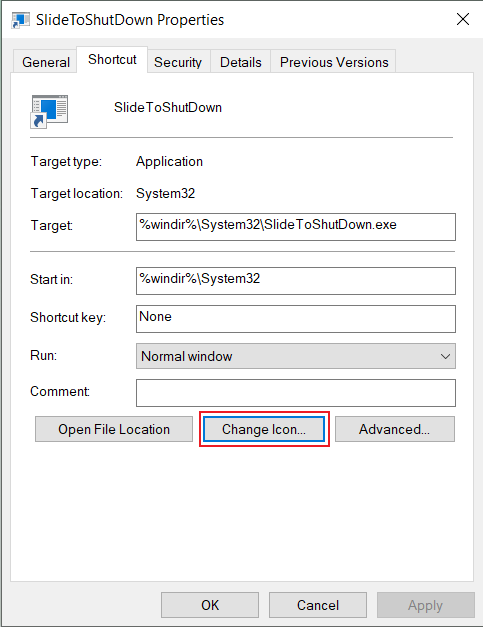The width and height of the screenshot is (483, 627).
Task: Click the large SlideToShutDown shortcut icon
Action: pyautogui.click(x=49, y=112)
